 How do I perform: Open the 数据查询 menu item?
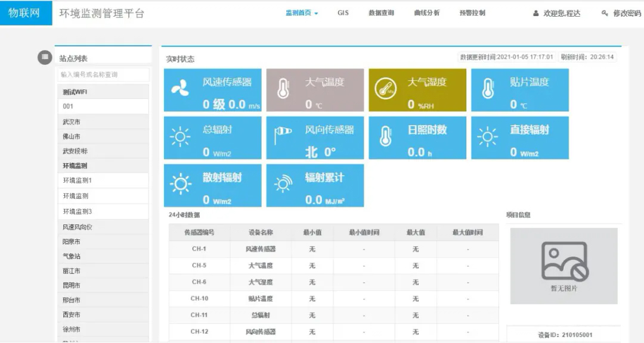point(382,12)
